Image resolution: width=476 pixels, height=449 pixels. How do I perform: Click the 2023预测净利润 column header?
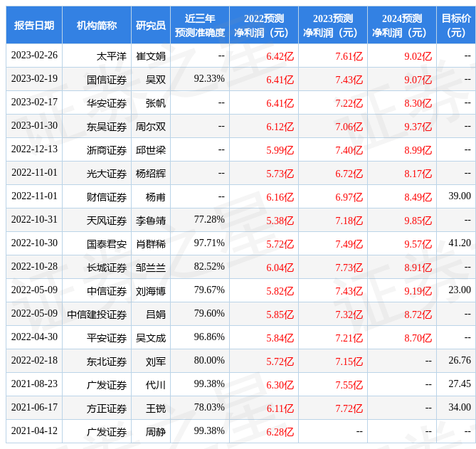pos(333,25)
